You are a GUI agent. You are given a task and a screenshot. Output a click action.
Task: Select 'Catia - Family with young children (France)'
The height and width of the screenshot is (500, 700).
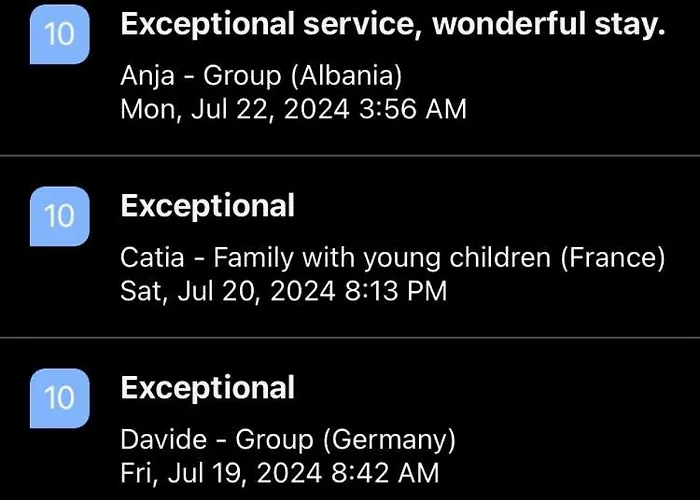(x=393, y=258)
